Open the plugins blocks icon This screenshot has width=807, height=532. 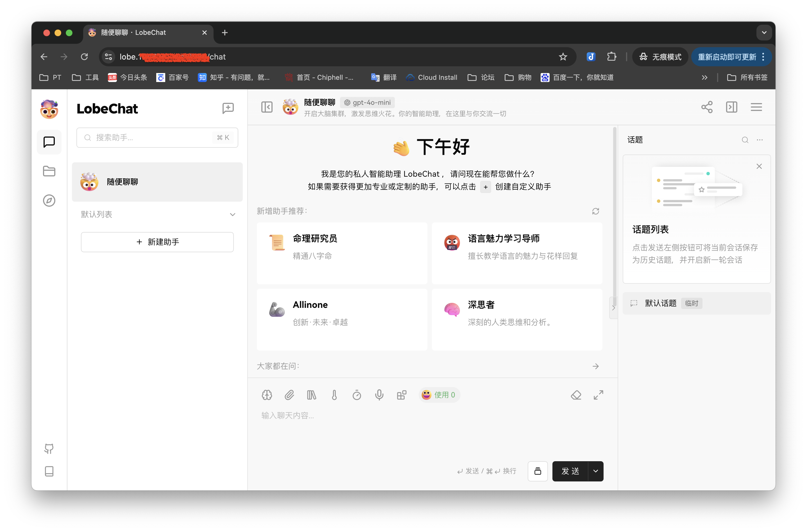402,395
